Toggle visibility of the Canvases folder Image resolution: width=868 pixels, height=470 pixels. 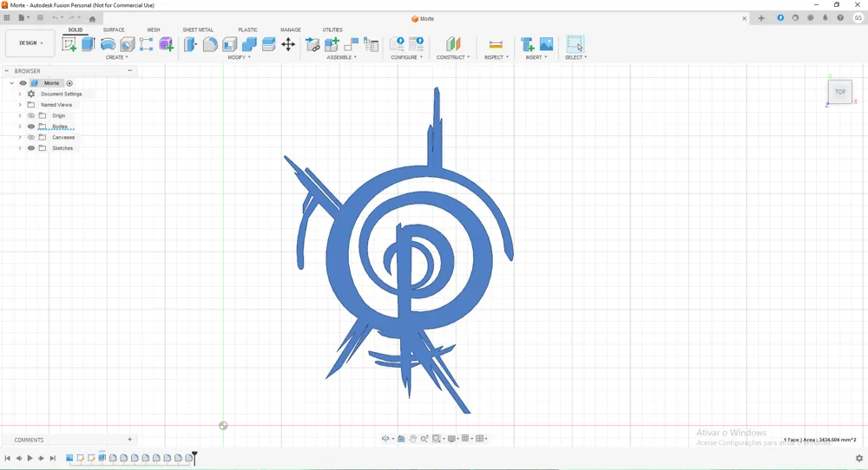click(x=31, y=137)
